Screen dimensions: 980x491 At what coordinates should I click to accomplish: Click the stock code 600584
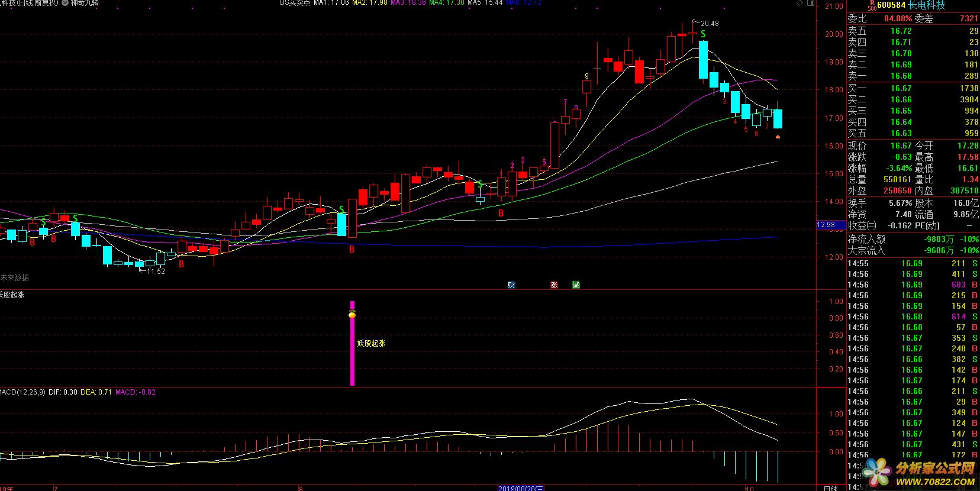tap(891, 5)
